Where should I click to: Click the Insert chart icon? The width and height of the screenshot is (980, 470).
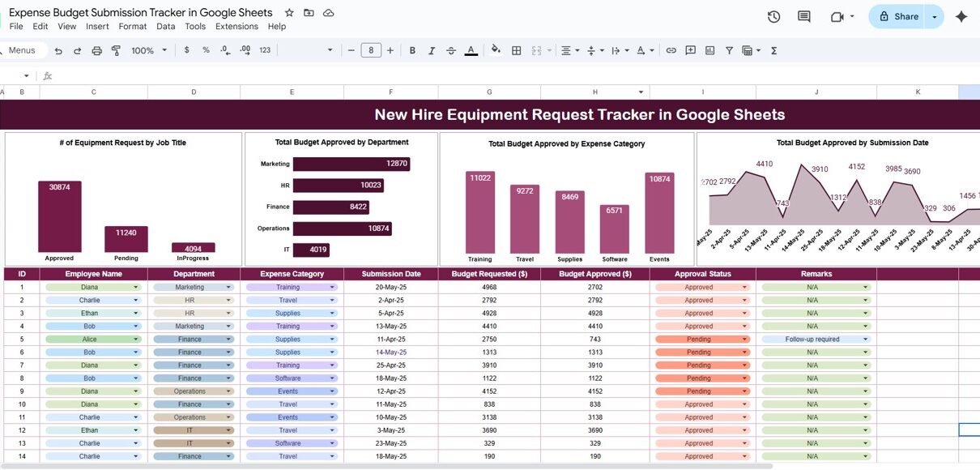(710, 50)
